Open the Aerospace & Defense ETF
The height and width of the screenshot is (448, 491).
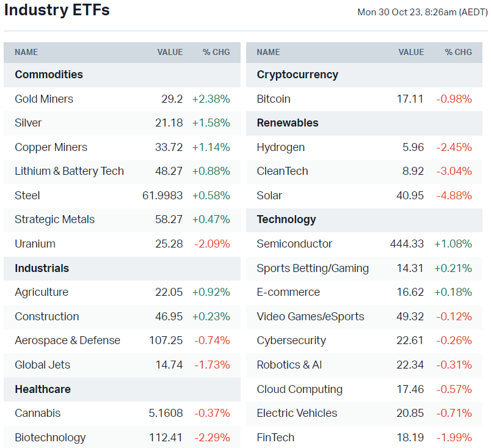[67, 340]
